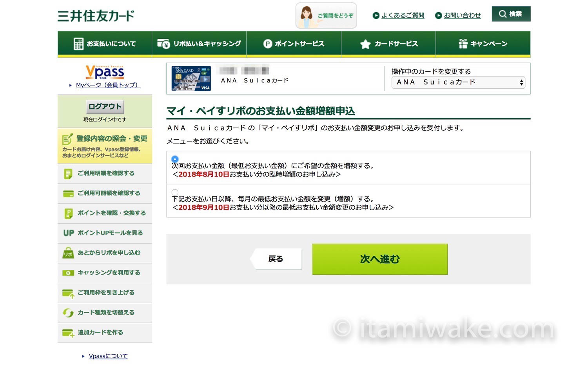
Task: Click the 三井住友カード logo
Action: (96, 16)
